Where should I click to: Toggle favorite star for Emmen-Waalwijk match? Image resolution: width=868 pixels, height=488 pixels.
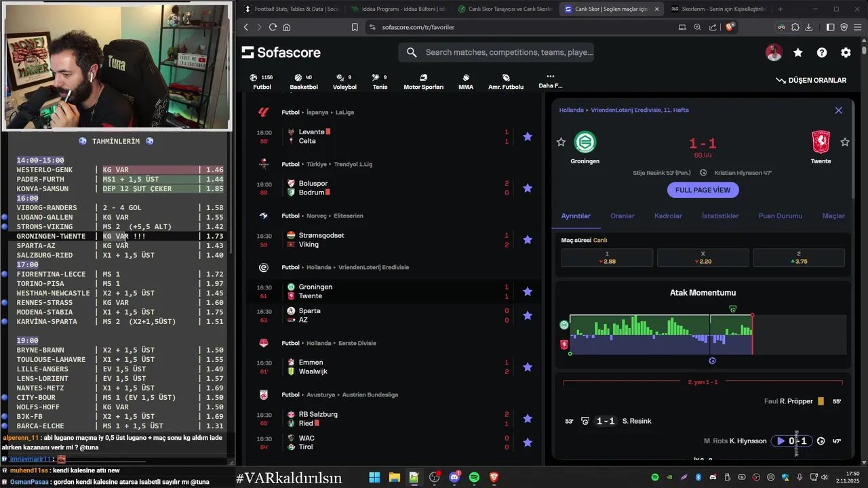pos(528,367)
